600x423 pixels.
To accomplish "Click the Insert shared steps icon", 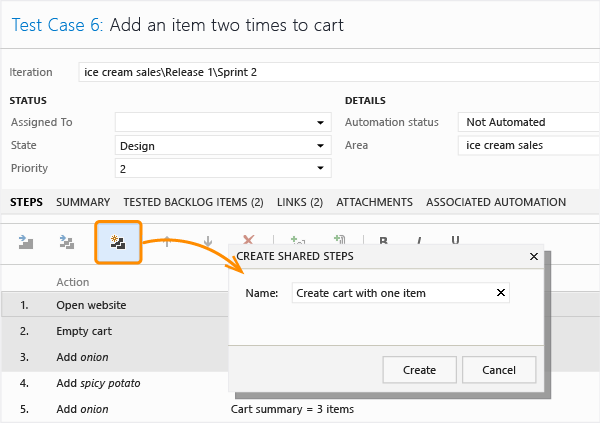I will click(x=68, y=241).
